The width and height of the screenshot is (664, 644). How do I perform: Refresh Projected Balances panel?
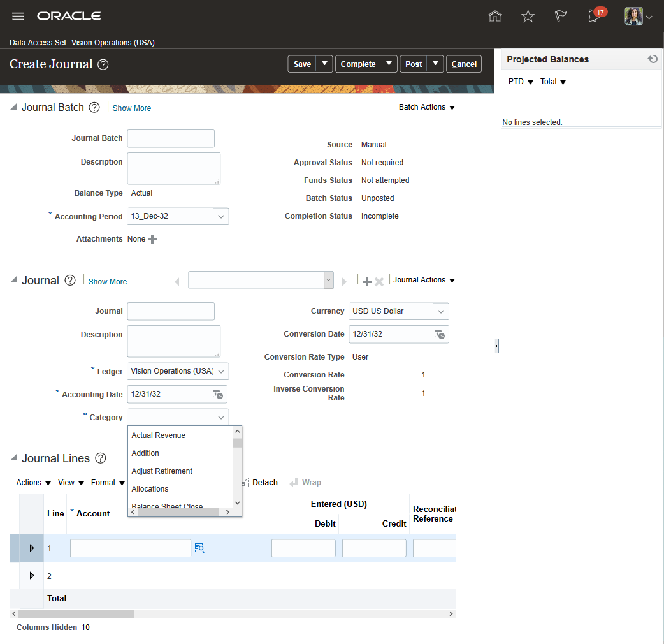click(x=653, y=59)
